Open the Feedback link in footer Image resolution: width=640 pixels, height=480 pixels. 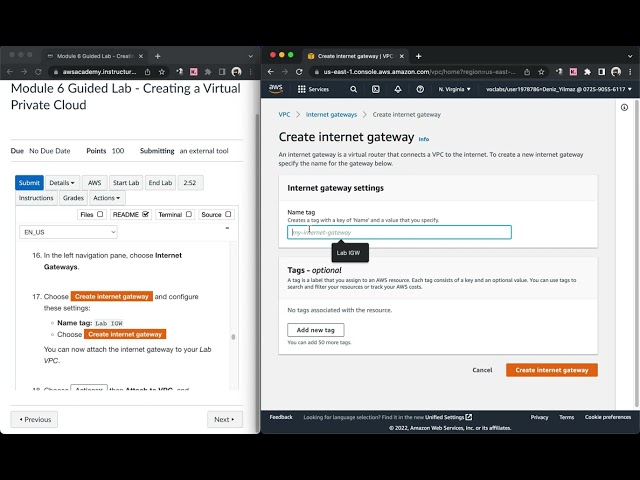281,417
